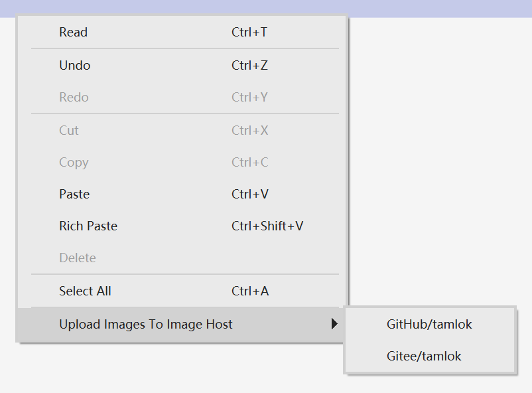Choose Paste from the context menu

pyautogui.click(x=182, y=195)
